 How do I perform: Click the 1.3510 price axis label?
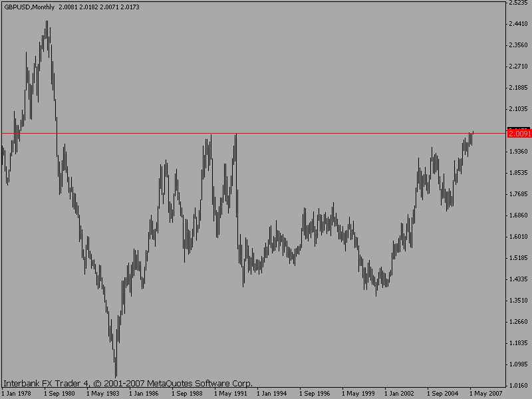[518, 301]
